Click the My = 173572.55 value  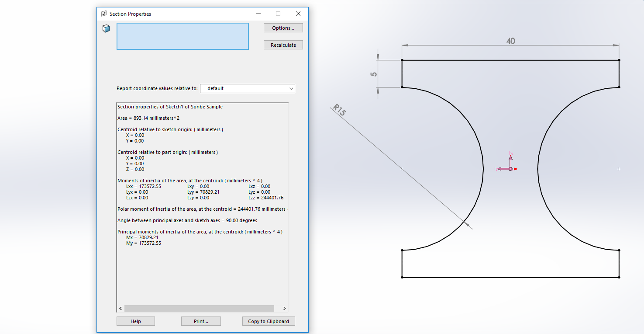point(144,243)
